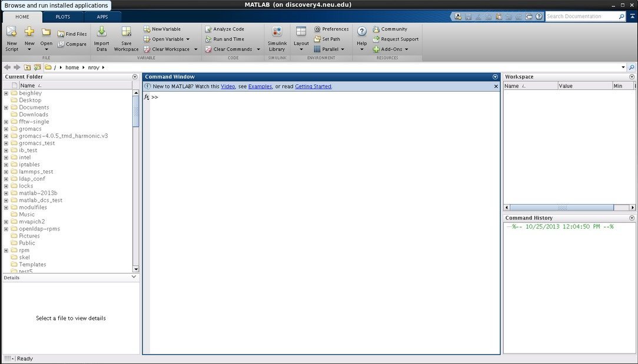This screenshot has width=638, height=364.
Task: Expand the rpm folder node
Action: 6,251
